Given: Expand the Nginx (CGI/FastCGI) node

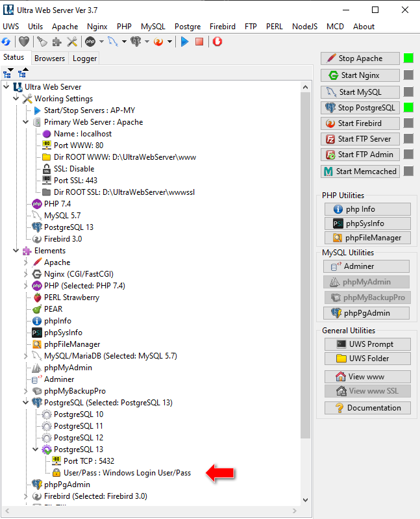Looking at the screenshot, I should coord(26,274).
